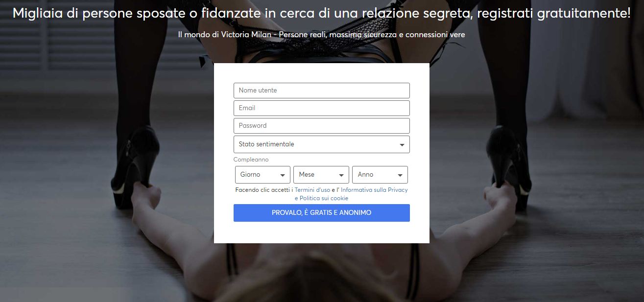Click the PROVALO, È GRATIS E ANONIMO button
Viewport: 644px width, 302px height.
[x=321, y=213]
